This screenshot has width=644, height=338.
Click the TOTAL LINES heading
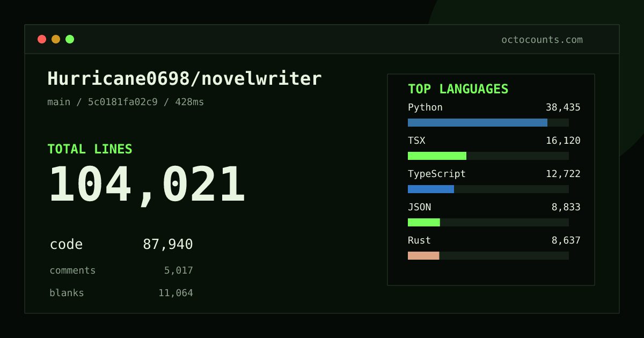[90, 149]
